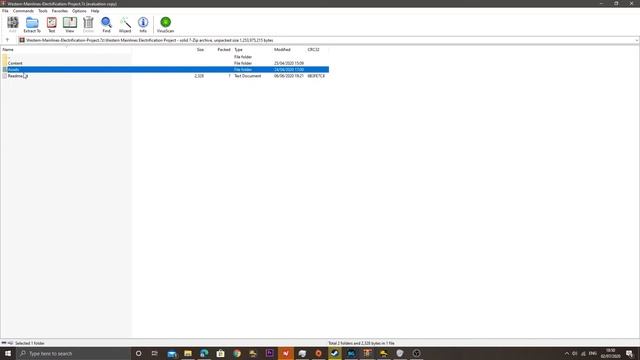The width and height of the screenshot is (640, 360).
Task: Sort by the Size column header
Action: [x=200, y=49]
